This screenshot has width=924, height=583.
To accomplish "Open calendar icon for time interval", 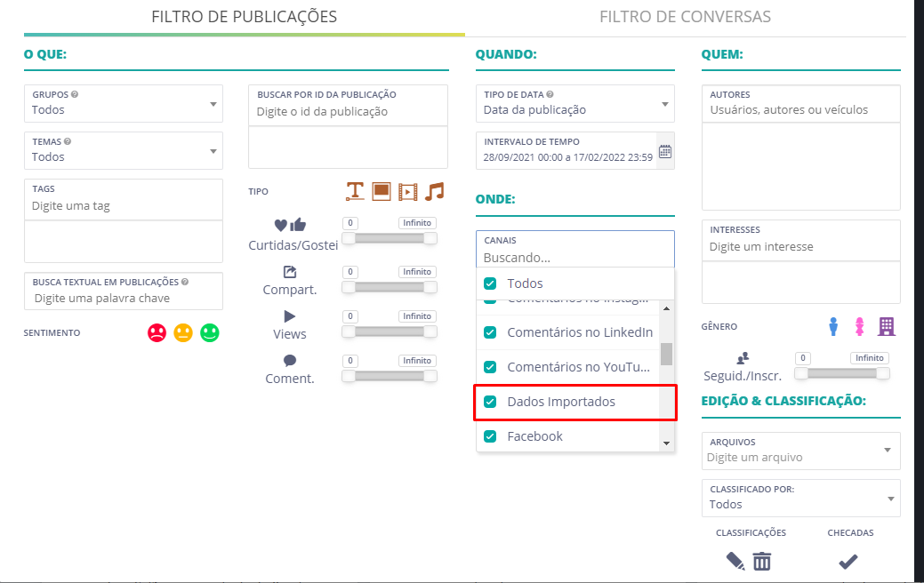I will pyautogui.click(x=664, y=150).
